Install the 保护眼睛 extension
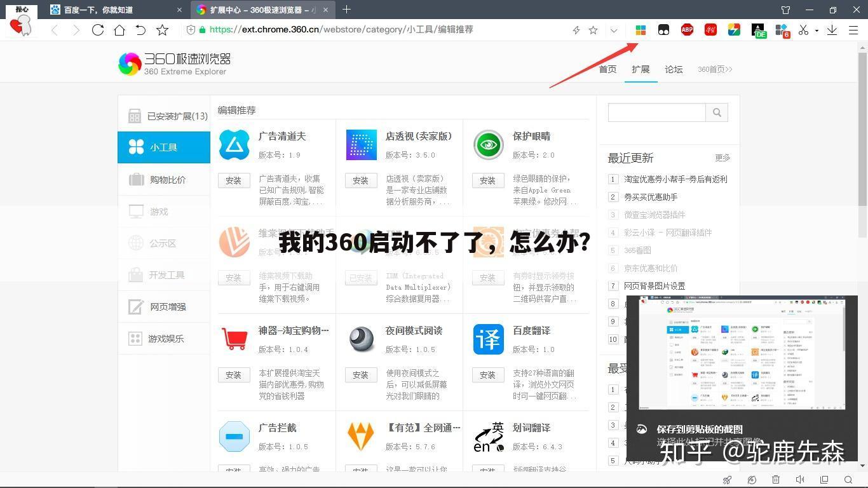Image resolution: width=868 pixels, height=488 pixels. click(x=487, y=180)
